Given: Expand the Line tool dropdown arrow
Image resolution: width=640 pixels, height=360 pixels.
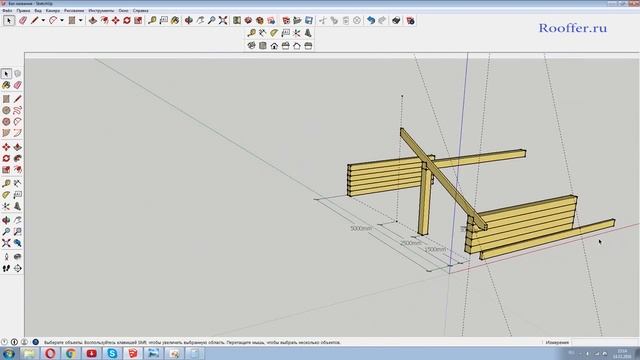Looking at the screenshot, I should pos(43,20).
